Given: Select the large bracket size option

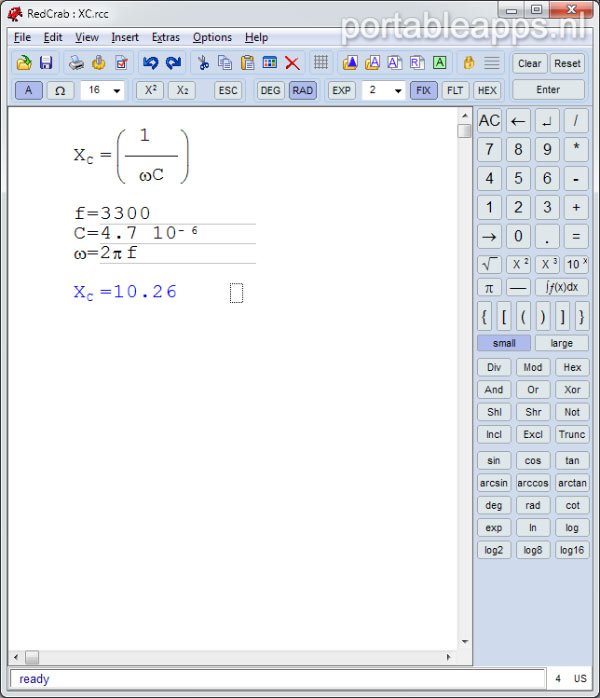Looking at the screenshot, I should 561,343.
